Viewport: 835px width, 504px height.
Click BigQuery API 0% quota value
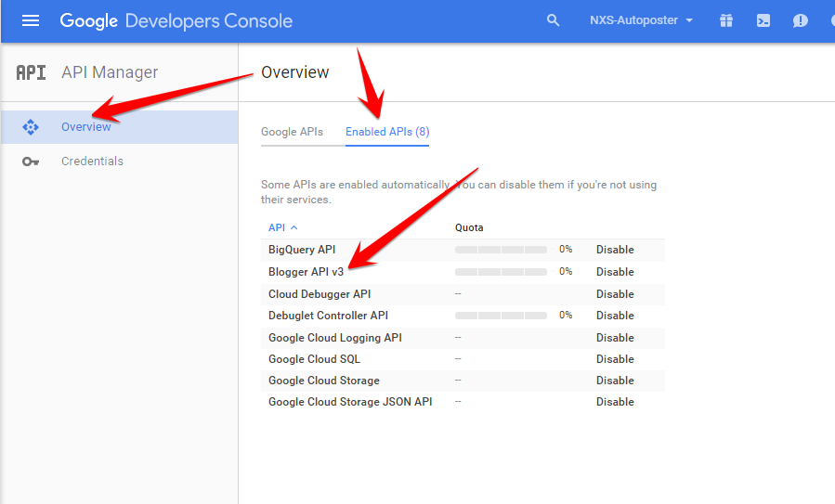566,249
